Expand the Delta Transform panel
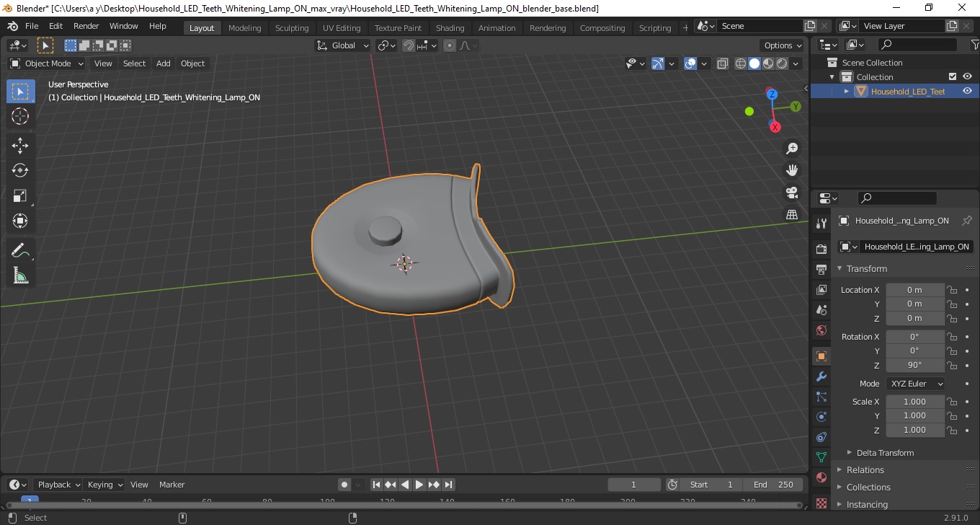 pos(885,453)
